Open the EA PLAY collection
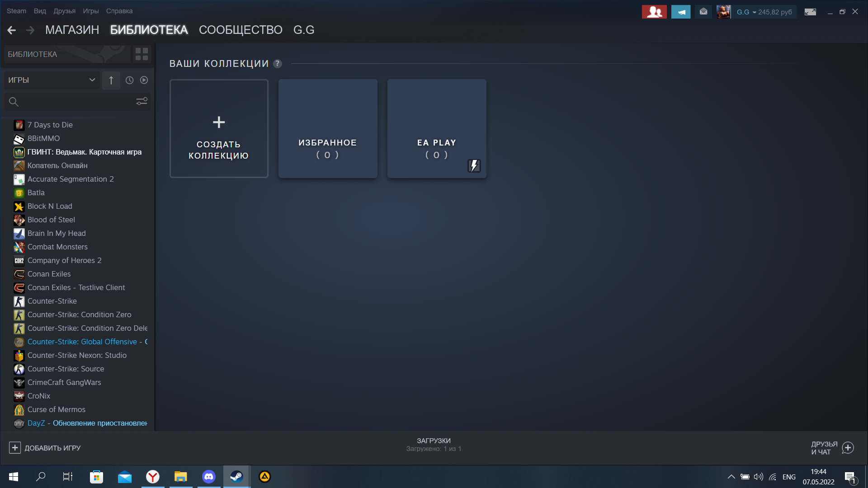 coord(437,128)
